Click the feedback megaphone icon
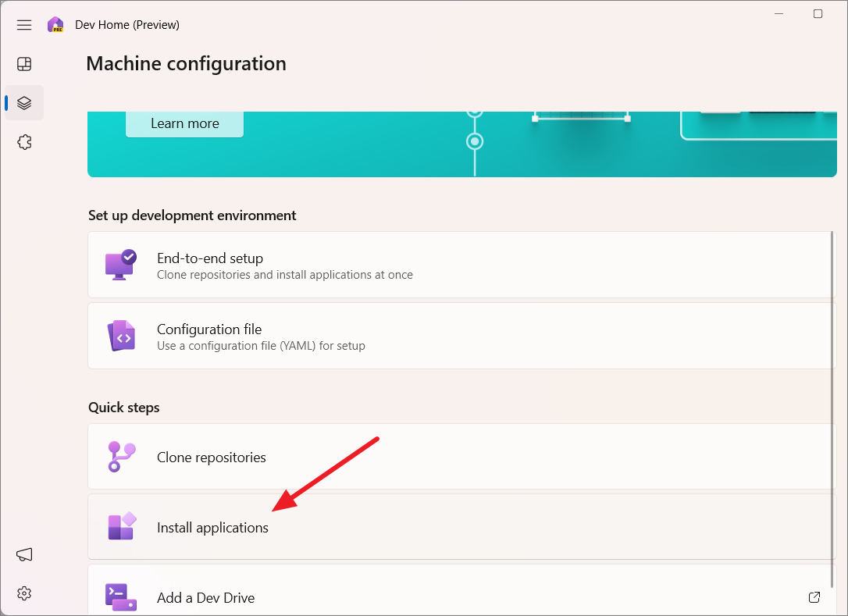Image resolution: width=848 pixels, height=616 pixels. pos(24,554)
